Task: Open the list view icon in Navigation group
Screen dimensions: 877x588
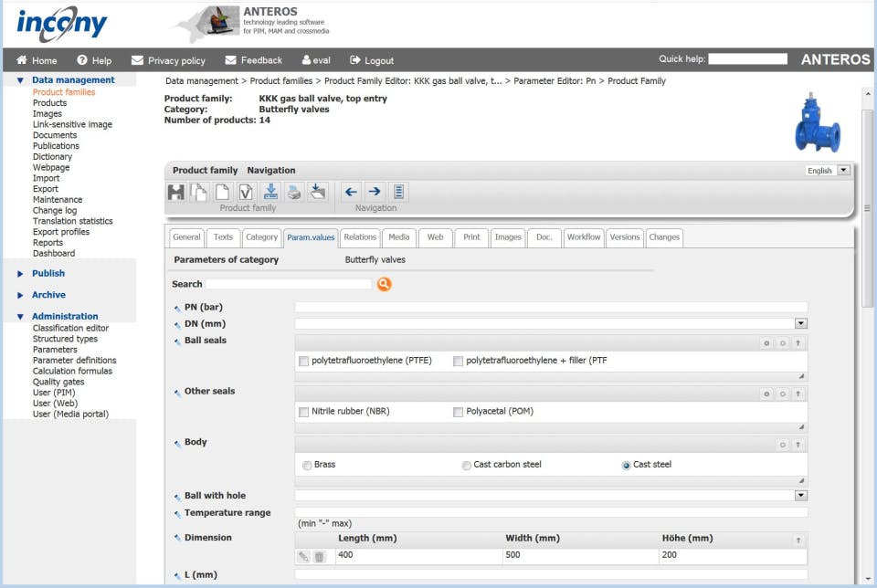Action: click(399, 192)
